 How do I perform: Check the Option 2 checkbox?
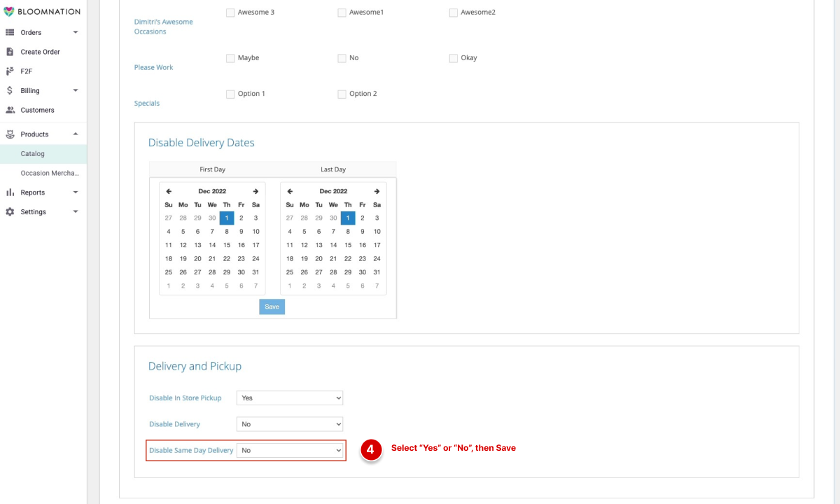click(x=342, y=94)
